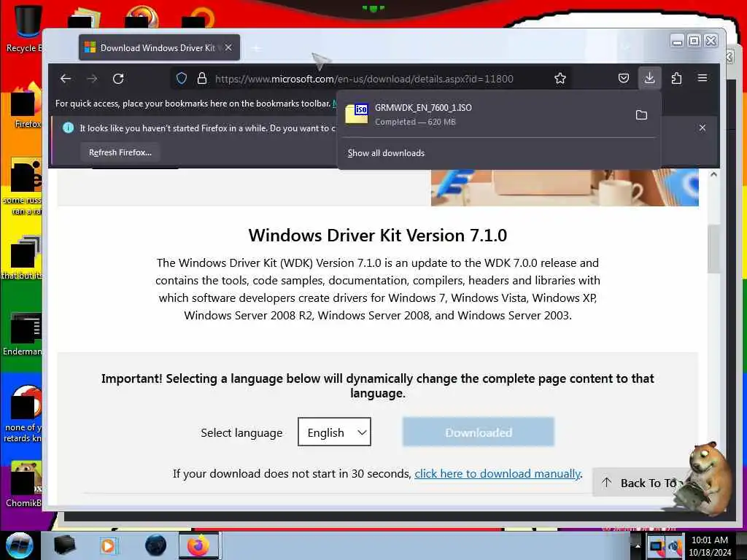Select the Download Windows Driver Kit tab
The image size is (747, 560).
[x=159, y=47]
